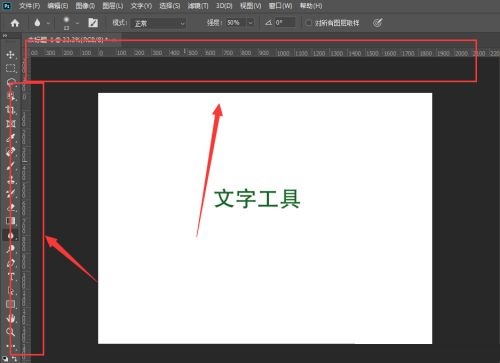Viewport: 500px width, 363px height.
Task: Select the Zoom tool
Action: [x=10, y=332]
